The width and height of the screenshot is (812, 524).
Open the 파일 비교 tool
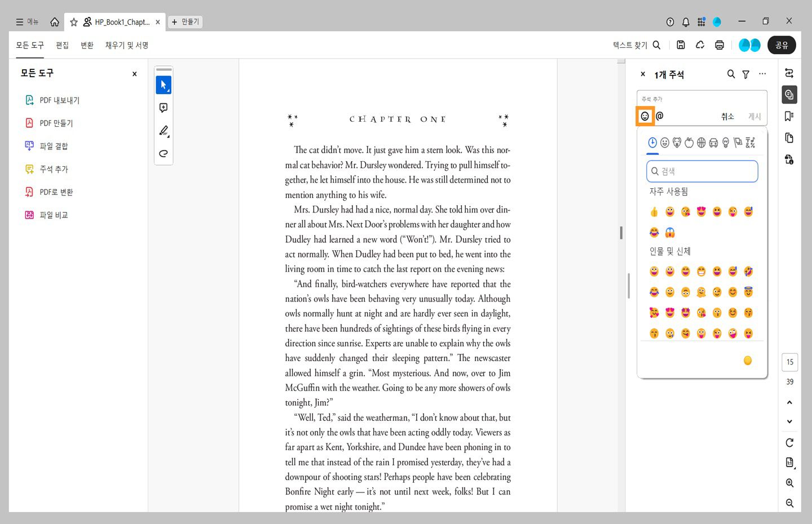pyautogui.click(x=46, y=215)
